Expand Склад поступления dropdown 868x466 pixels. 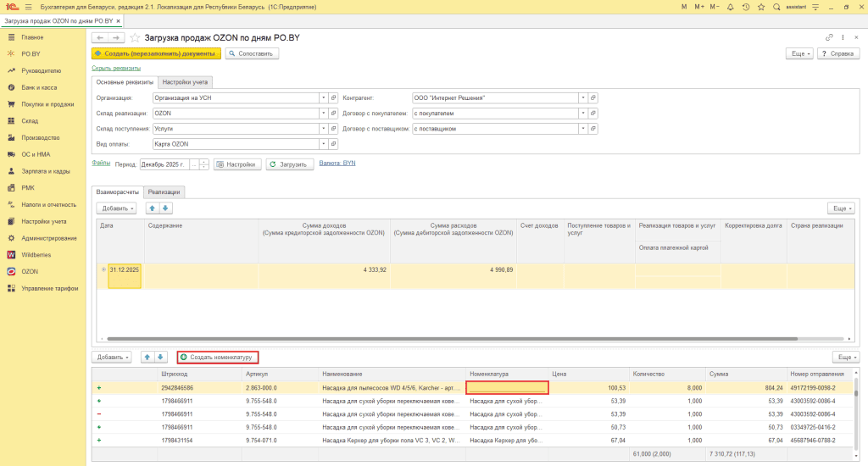pyautogui.click(x=323, y=129)
